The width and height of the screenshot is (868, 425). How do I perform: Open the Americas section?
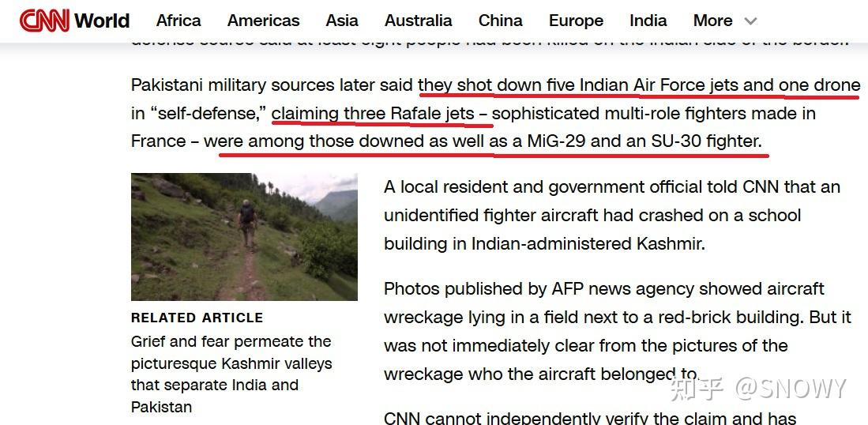[x=264, y=21]
